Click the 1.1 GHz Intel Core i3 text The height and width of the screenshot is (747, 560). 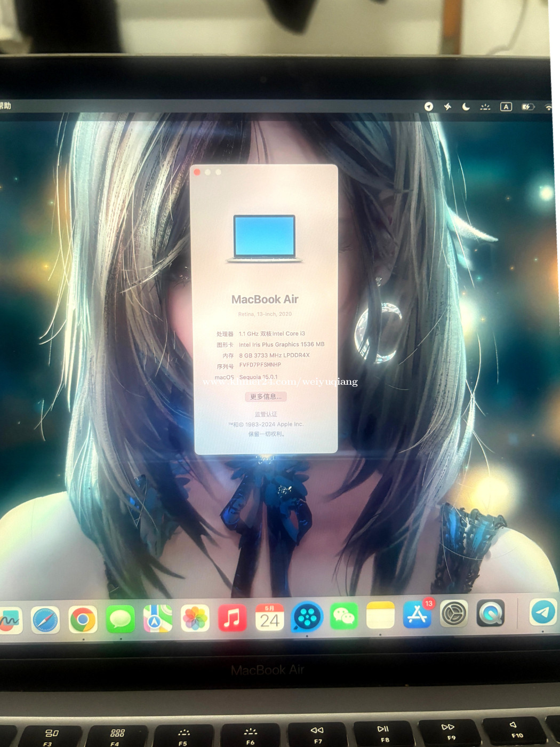point(272,333)
